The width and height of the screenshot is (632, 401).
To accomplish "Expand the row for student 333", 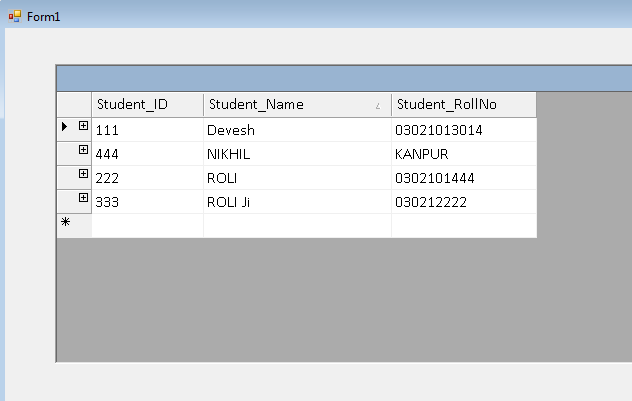I will pyautogui.click(x=84, y=198).
